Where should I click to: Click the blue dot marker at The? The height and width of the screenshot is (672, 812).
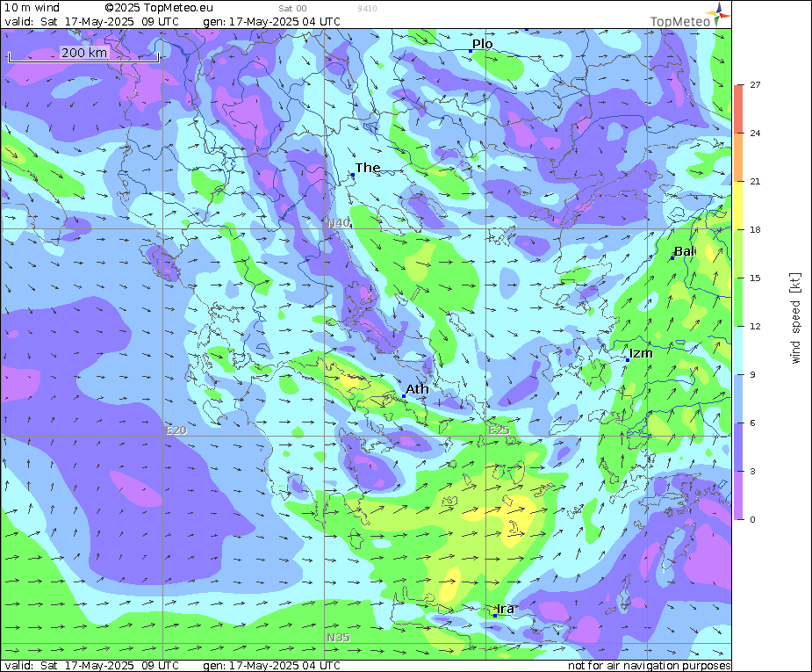(x=353, y=175)
